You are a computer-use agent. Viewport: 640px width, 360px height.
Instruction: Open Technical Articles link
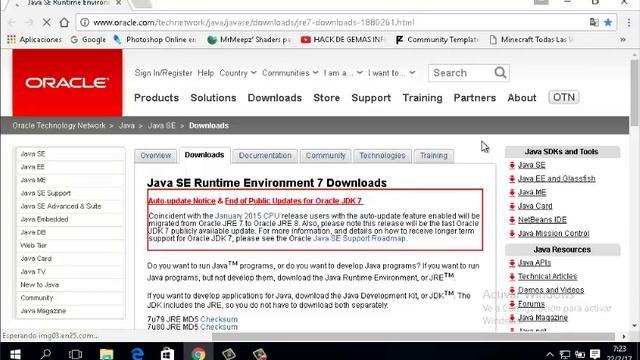click(547, 277)
